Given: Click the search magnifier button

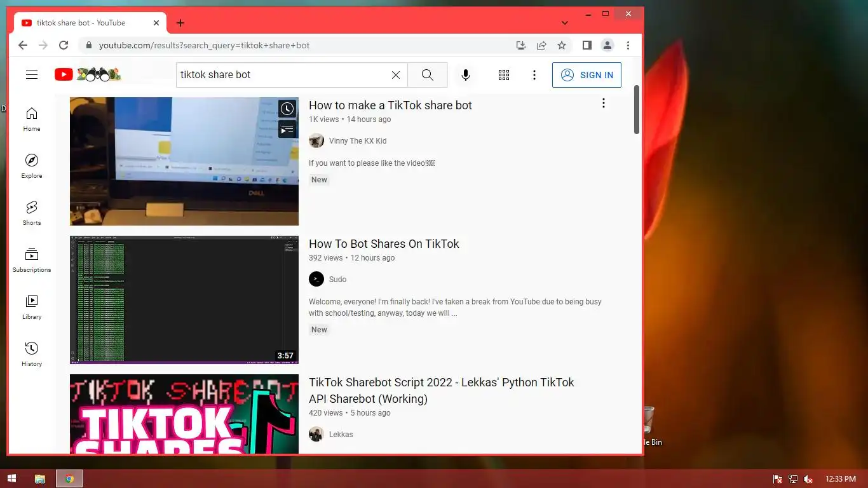Looking at the screenshot, I should pyautogui.click(x=428, y=75).
